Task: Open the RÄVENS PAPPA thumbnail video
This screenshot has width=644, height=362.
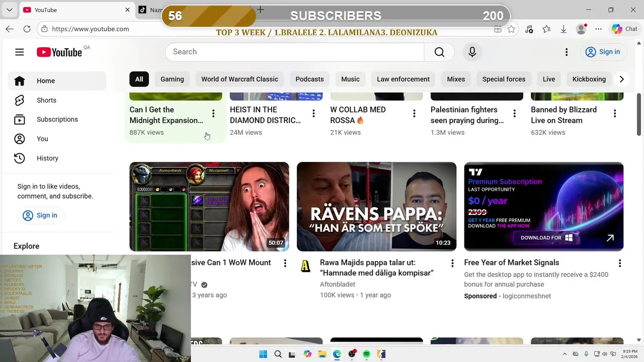Action: coord(376,207)
